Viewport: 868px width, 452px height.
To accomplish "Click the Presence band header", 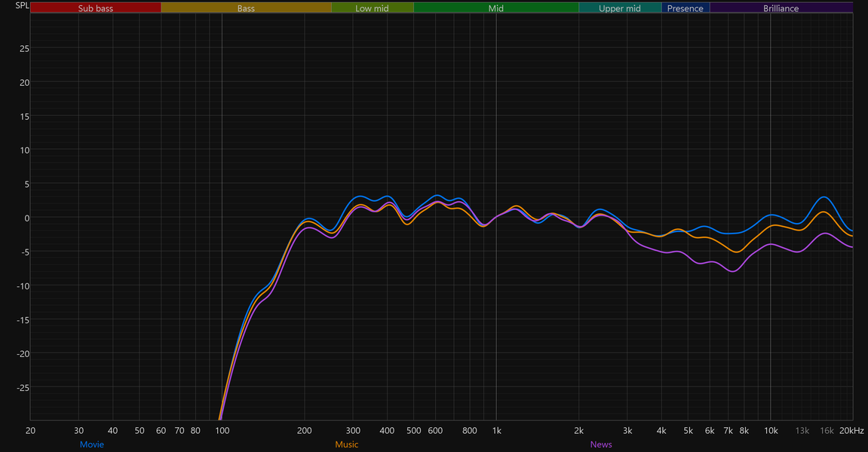I will (x=686, y=8).
